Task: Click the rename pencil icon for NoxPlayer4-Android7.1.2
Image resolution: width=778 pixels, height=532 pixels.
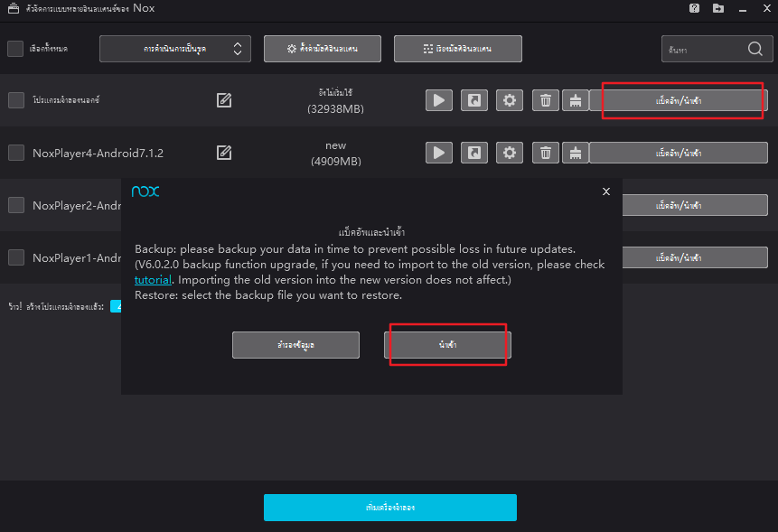Action: tap(223, 152)
